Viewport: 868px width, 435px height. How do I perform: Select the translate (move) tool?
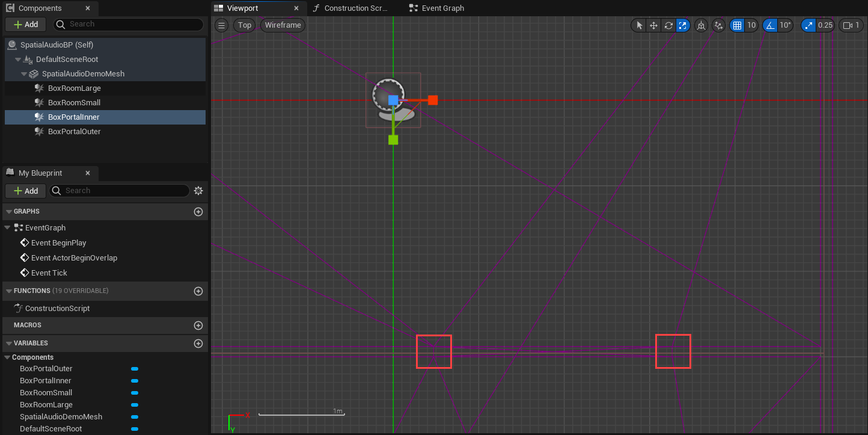[653, 25]
